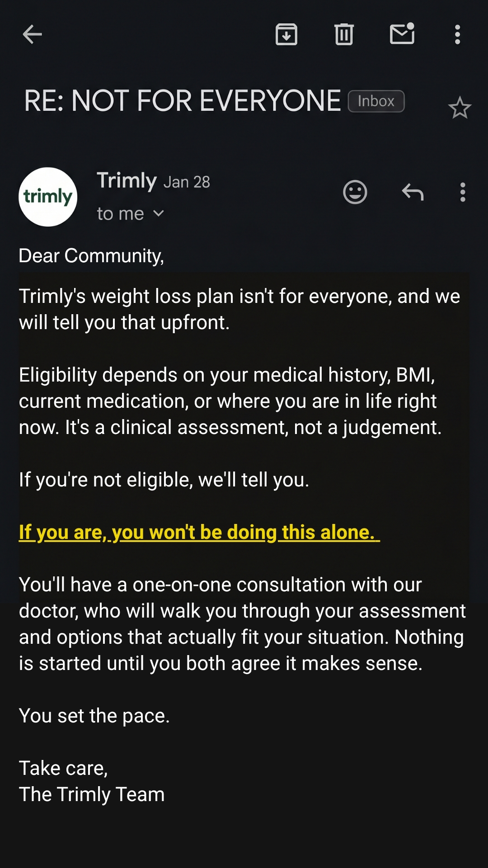
Task: Tap the 'Dear Community,' greeting
Action: click(x=91, y=256)
